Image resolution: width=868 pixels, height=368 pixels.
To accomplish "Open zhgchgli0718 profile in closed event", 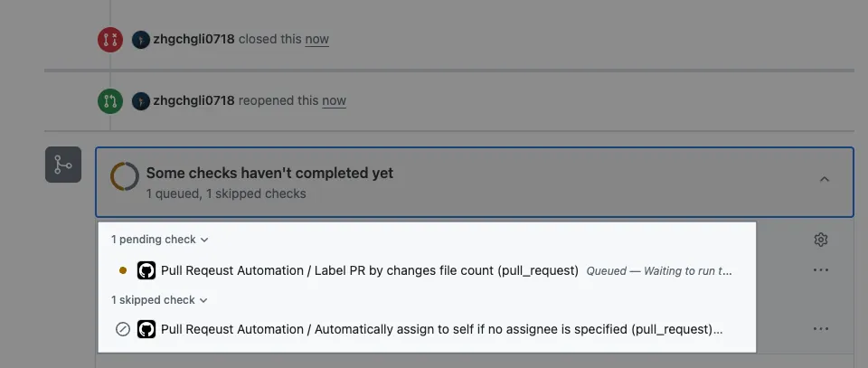I will (193, 40).
